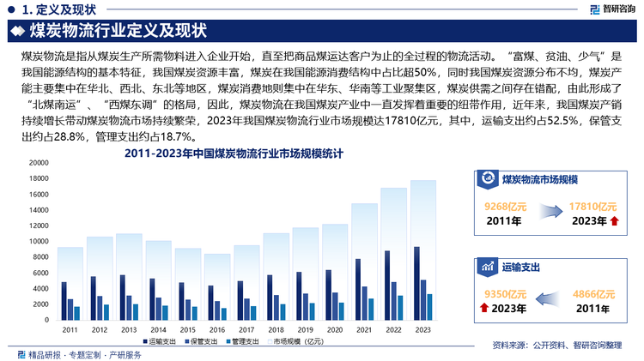Viewport: 644px width, 361px height.
Task: Click the 2020 保管支出 bar
Action: [335, 306]
